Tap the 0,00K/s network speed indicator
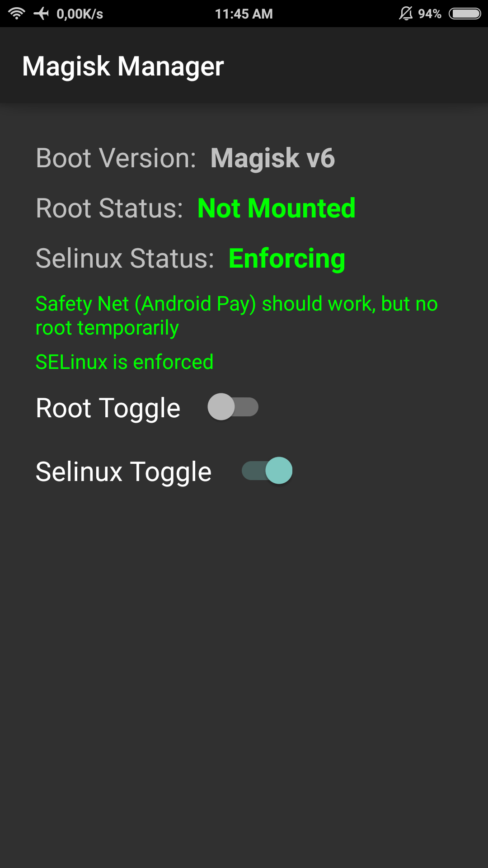Image resolution: width=488 pixels, height=868 pixels. click(80, 14)
